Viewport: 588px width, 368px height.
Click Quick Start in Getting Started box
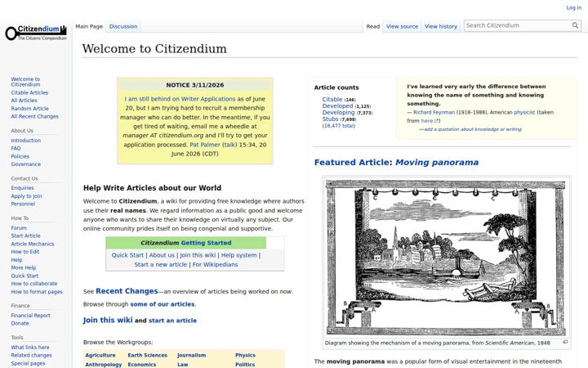click(127, 255)
